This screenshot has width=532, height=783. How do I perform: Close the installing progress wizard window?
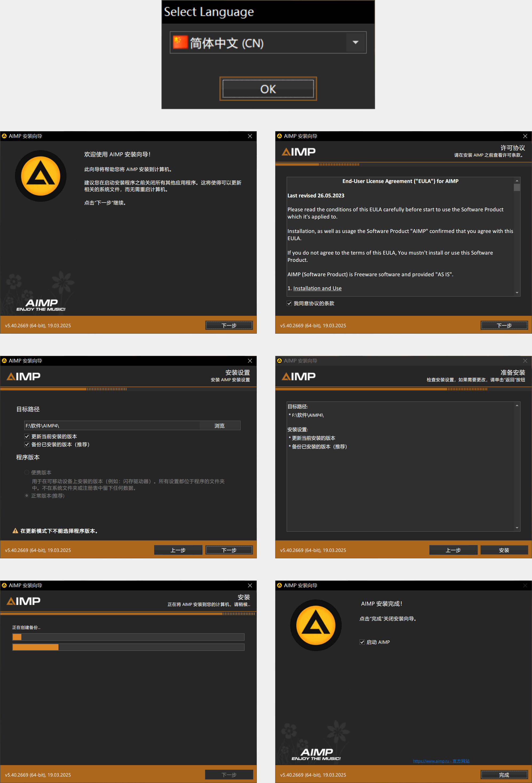point(250,586)
